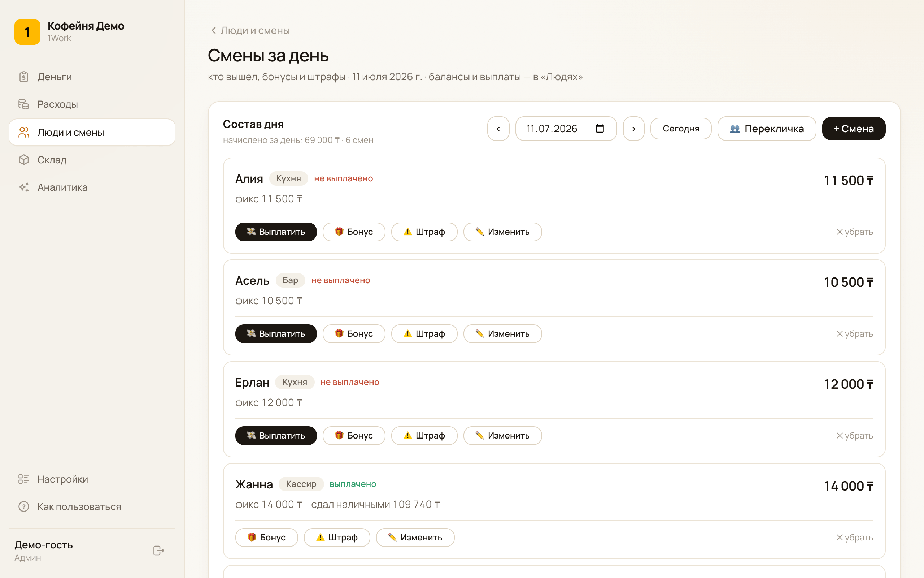Add a Штраф for Жанна
Screen dimensions: 924x578
tap(337, 538)
